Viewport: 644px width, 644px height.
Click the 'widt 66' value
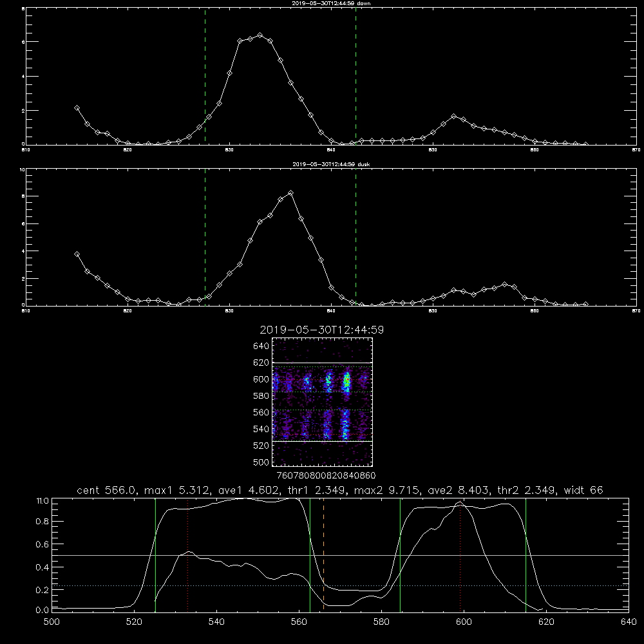[x=583, y=490]
